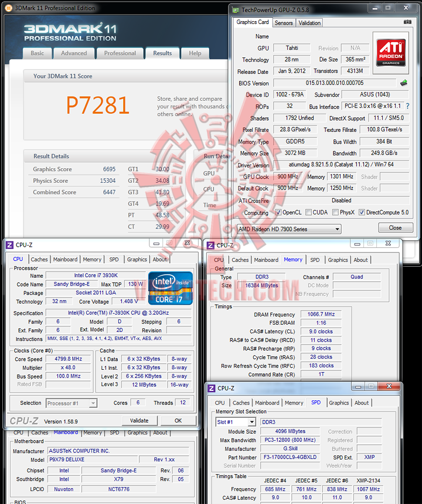
Task: Open About tab in CPU-Z Memory window
Action: tap(360, 260)
